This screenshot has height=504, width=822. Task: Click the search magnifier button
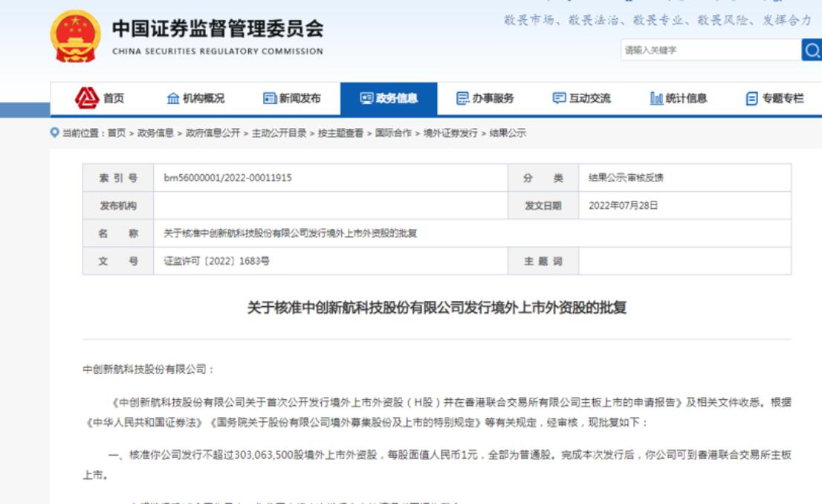(812, 50)
